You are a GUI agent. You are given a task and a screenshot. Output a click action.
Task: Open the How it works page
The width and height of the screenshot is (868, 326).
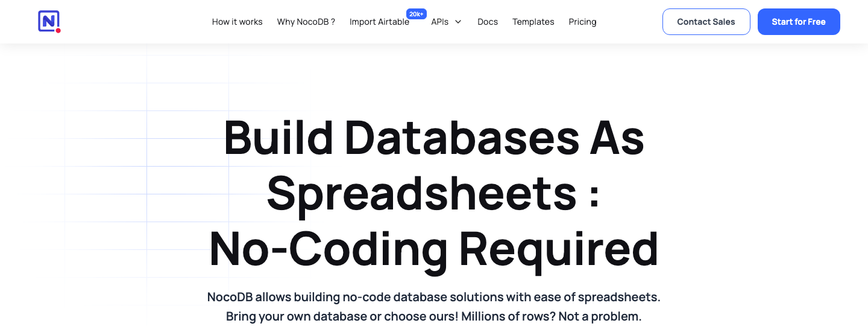[237, 22]
